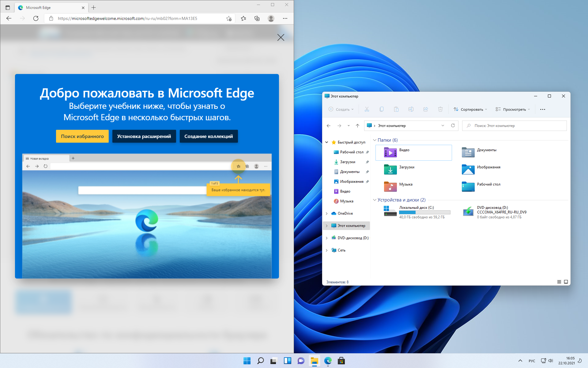Refresh the Explorer address bar

[453, 126]
